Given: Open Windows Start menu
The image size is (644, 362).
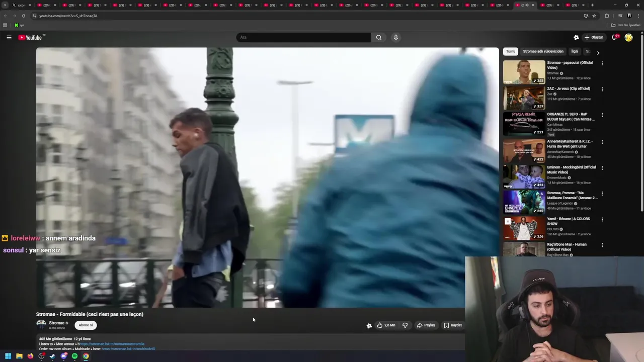Looking at the screenshot, I should click(8, 356).
